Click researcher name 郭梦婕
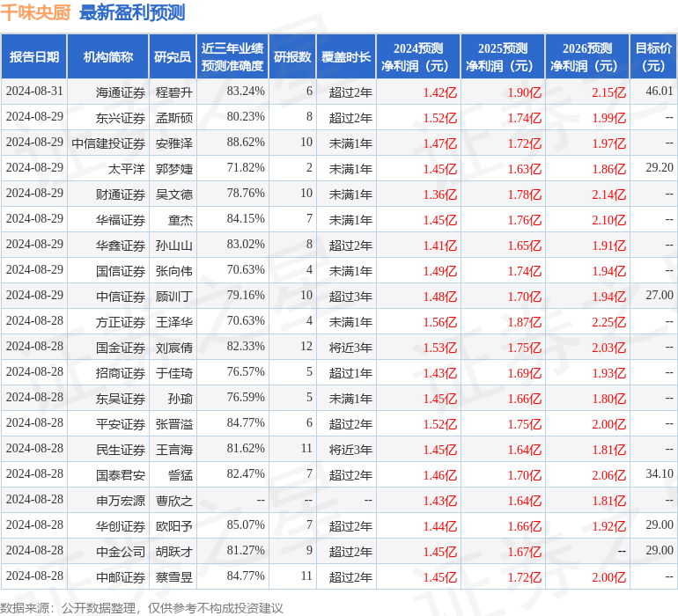This screenshot has height=616, width=678. (x=174, y=169)
